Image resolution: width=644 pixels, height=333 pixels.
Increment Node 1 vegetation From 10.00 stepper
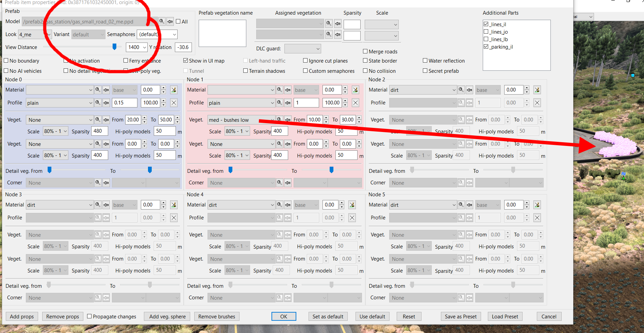[326, 118]
